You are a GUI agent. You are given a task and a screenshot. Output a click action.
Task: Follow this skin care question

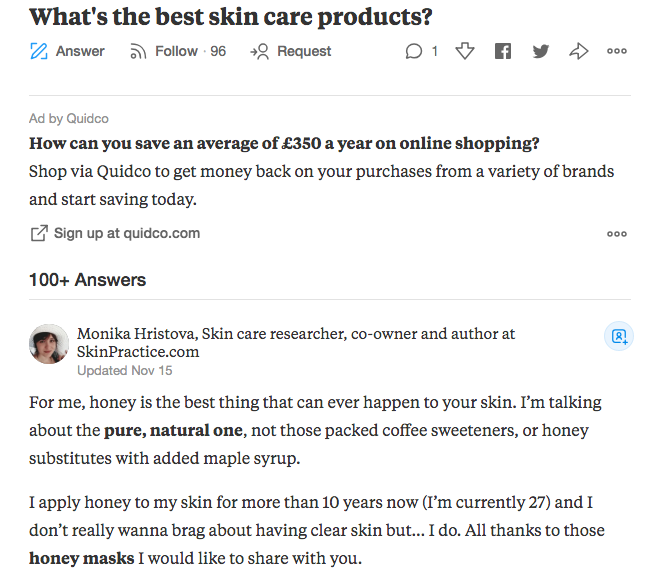click(178, 51)
